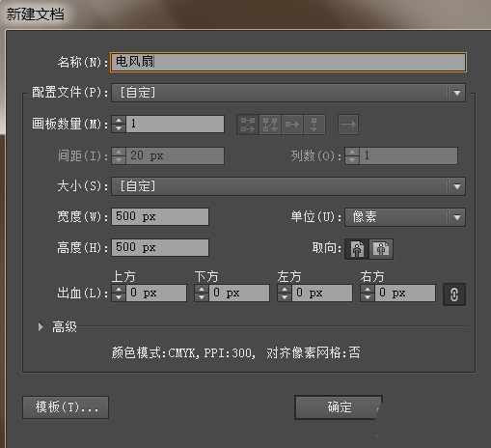Open the 单位 units dropdown showing 像素

(x=405, y=217)
